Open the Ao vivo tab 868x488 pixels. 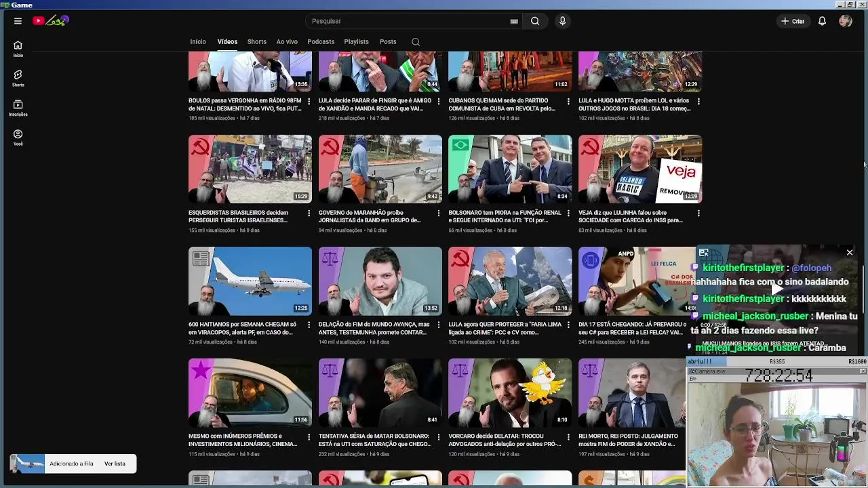pyautogui.click(x=287, y=42)
